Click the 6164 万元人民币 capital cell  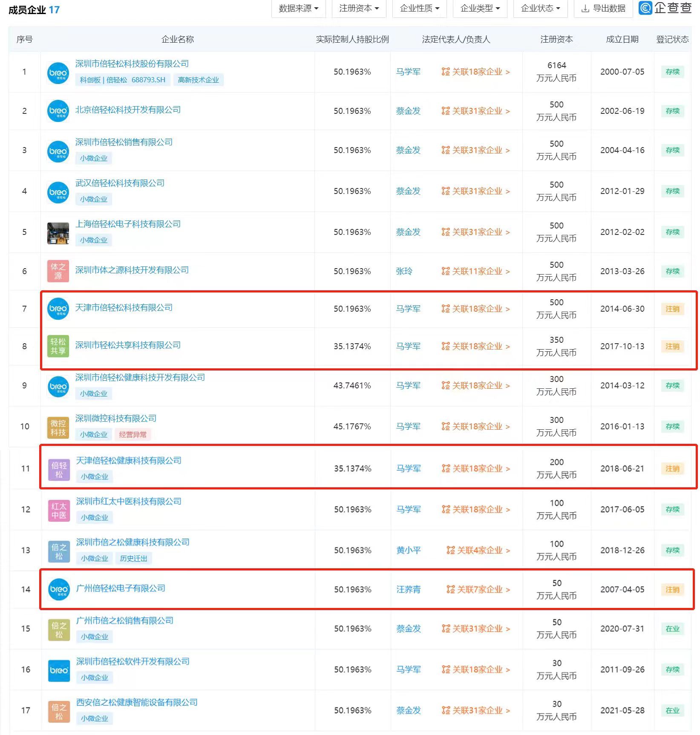556,72
